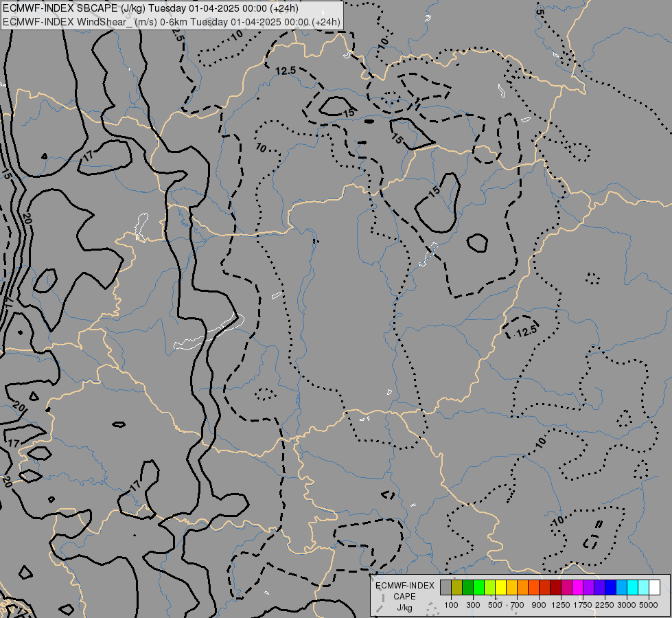
Task: Select the bright cyan legend swatch
Action: [x=632, y=587]
